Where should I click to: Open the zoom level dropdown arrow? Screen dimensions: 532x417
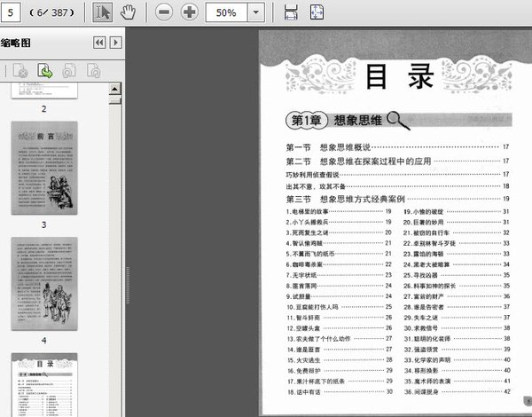click(x=256, y=12)
